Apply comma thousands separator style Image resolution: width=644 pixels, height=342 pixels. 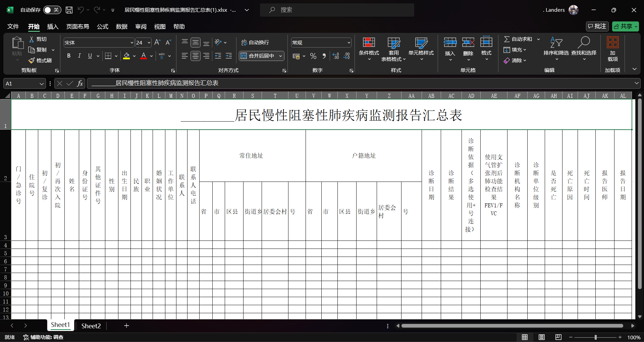click(324, 56)
